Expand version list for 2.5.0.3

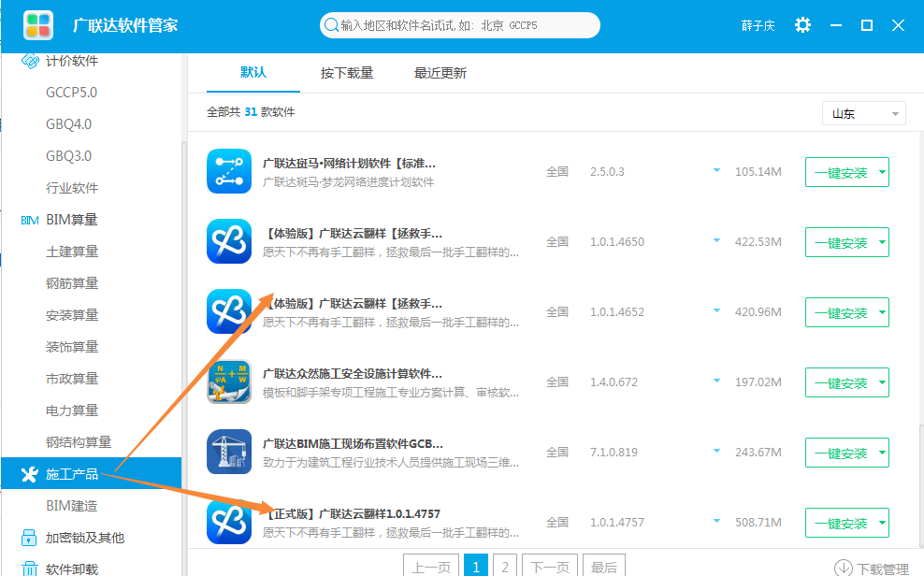(716, 171)
